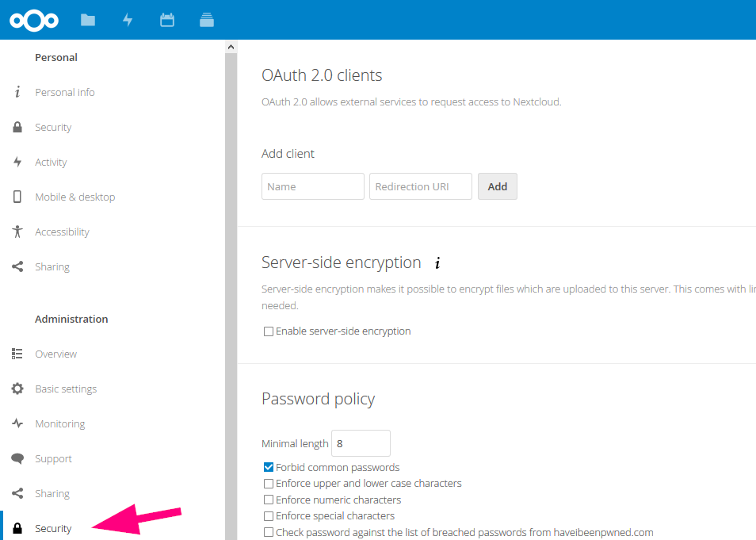Open the Calendar app from top bar
This screenshot has width=756, height=540.
click(167, 20)
